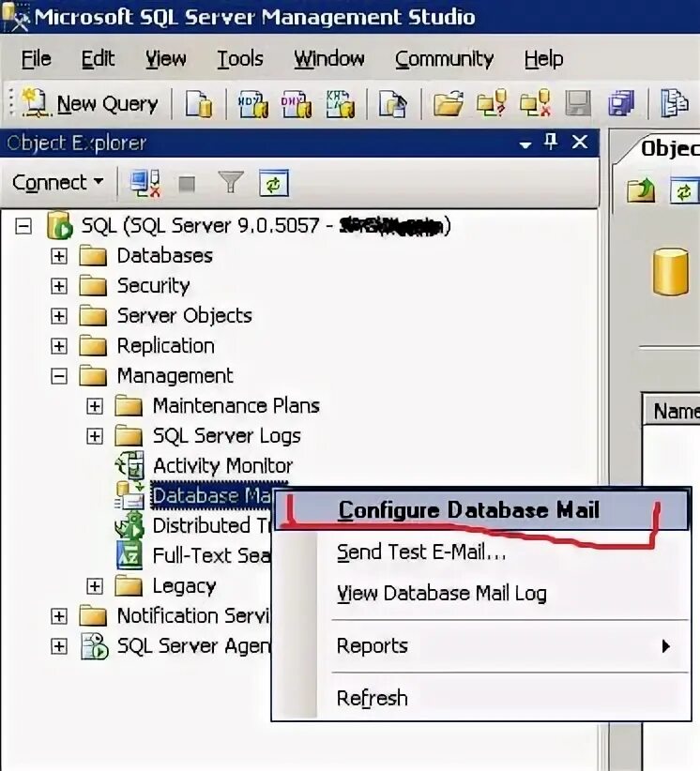
Task: Click the Disconnect icon in Object Explorer
Action: point(145,184)
